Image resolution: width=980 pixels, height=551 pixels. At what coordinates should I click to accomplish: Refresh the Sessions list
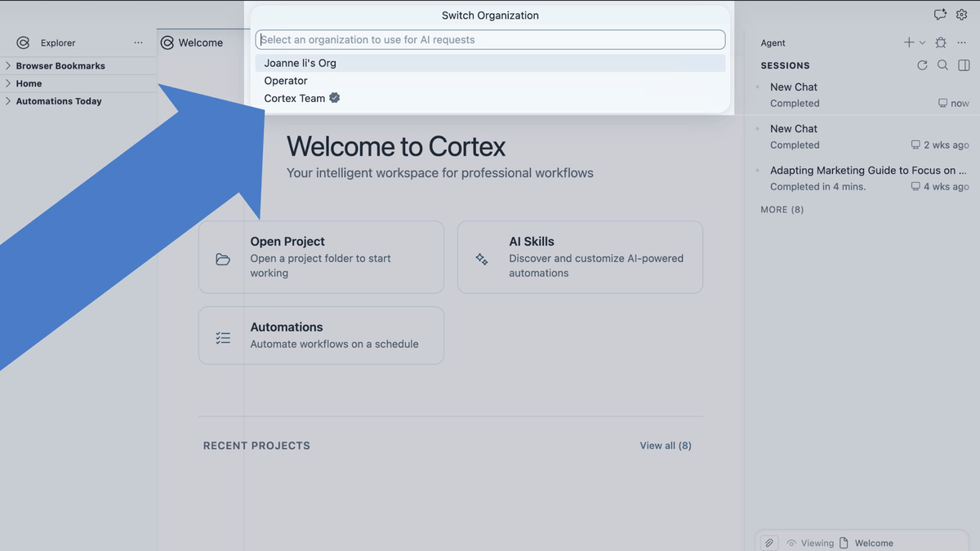[922, 65]
